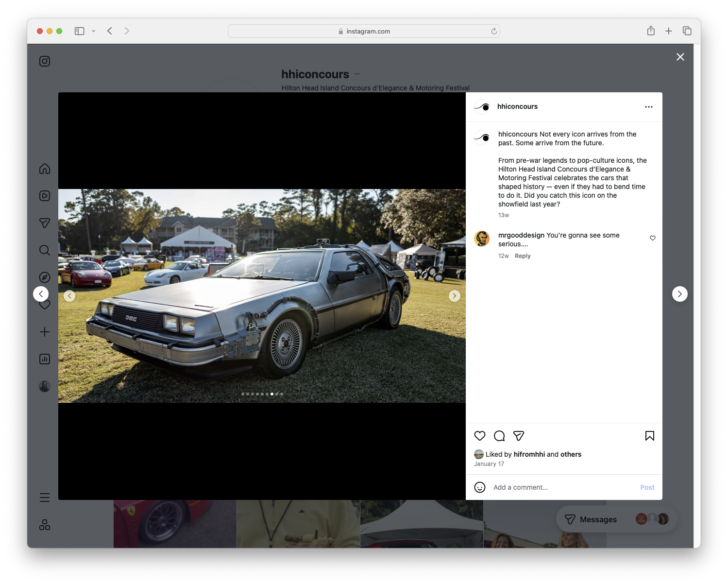Like mrgooddesign's comment
The width and height of the screenshot is (728, 584).
[653, 238]
